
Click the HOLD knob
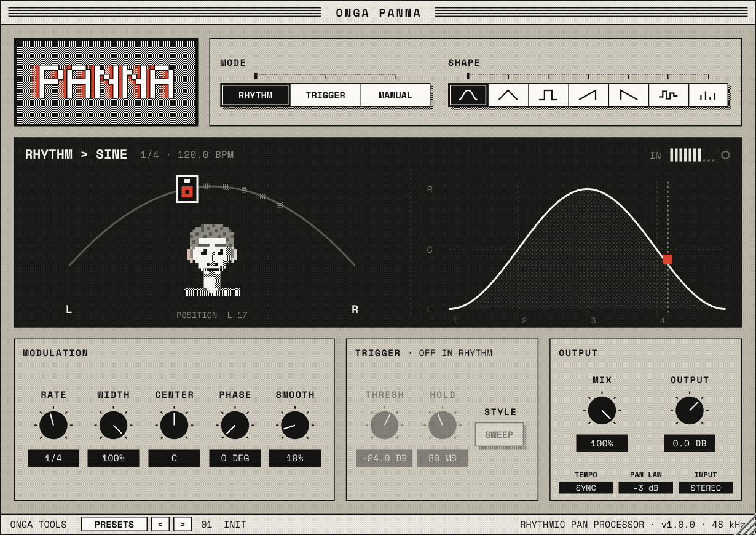[443, 425]
